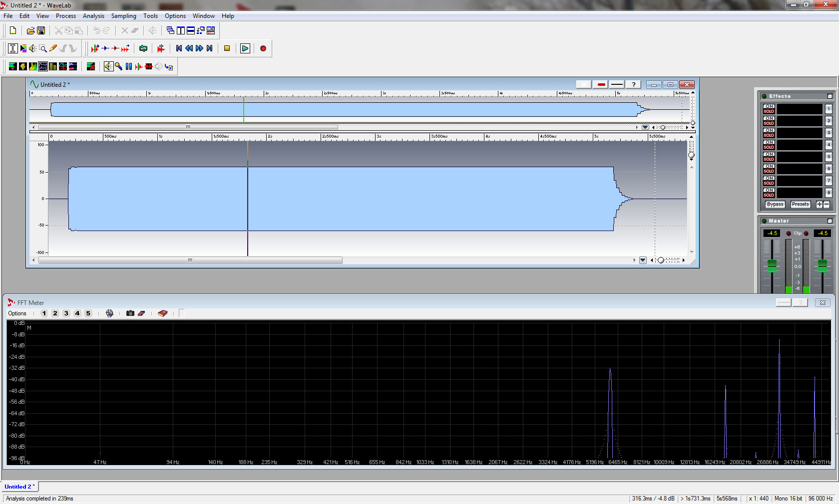
Task: Toggle ON for effect slot 7
Action: 769,178
